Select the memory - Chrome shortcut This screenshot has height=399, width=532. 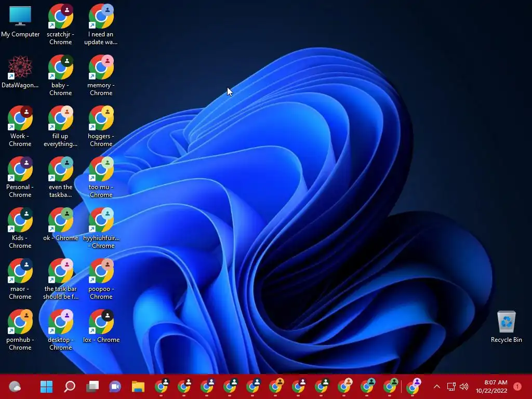[101, 76]
